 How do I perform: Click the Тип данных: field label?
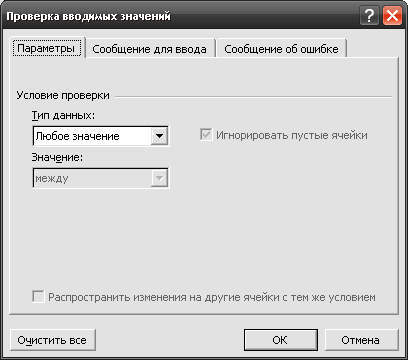tap(63, 115)
